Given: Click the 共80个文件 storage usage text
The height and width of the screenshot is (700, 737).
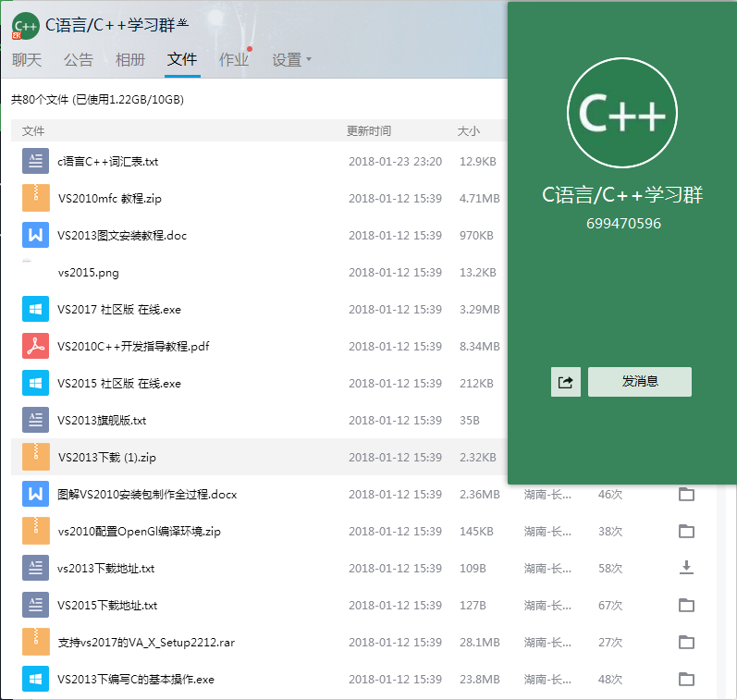Looking at the screenshot, I should coord(97,100).
